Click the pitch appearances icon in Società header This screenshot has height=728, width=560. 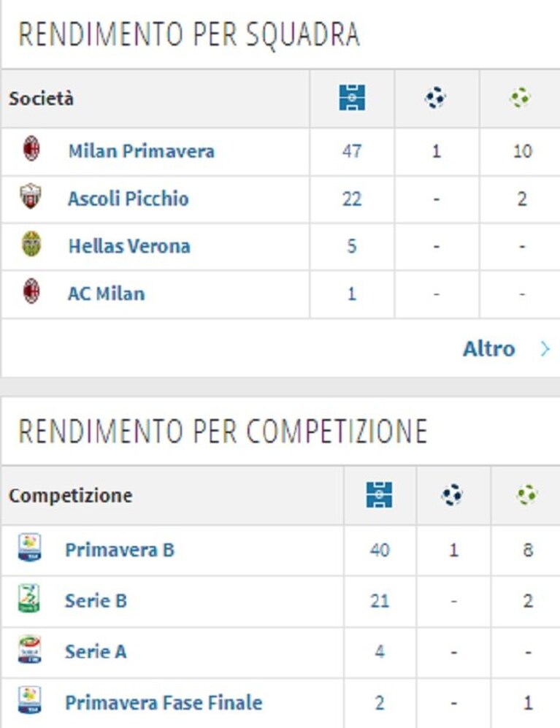point(352,98)
